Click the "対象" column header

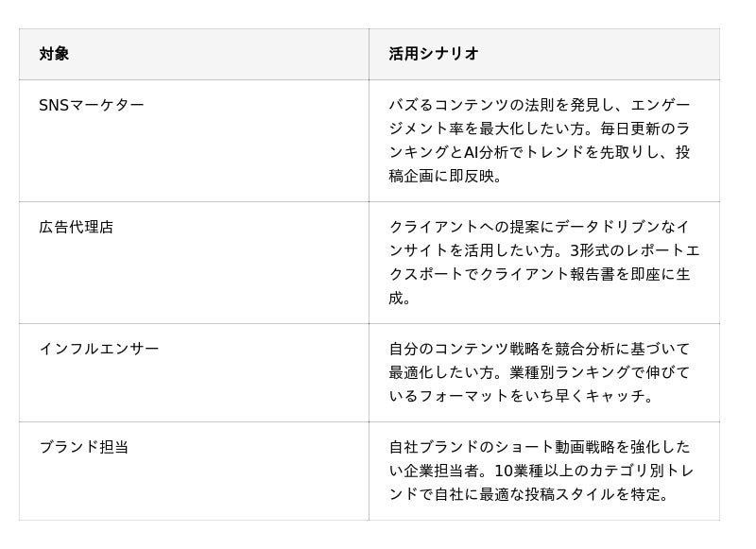click(54, 54)
